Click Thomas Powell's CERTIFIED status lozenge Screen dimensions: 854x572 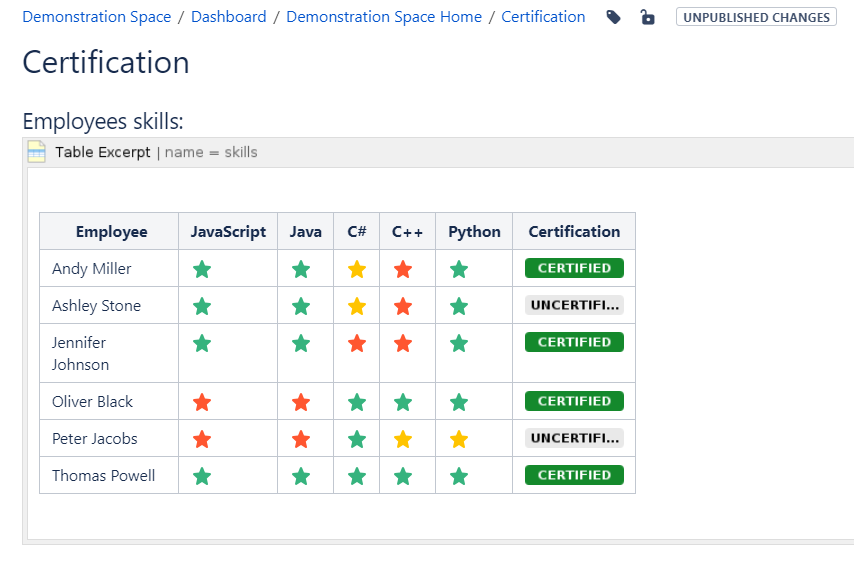(x=574, y=475)
